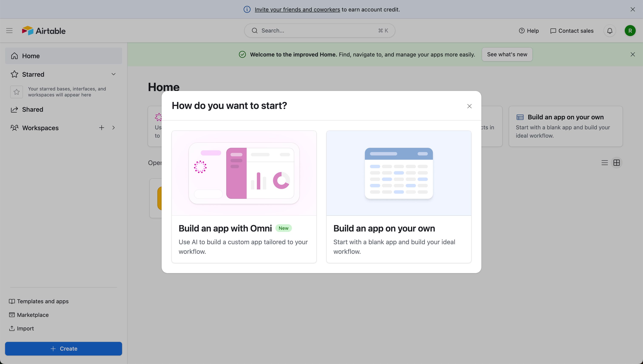Open Marketplace from sidebar
The width and height of the screenshot is (643, 364).
pyautogui.click(x=29, y=315)
